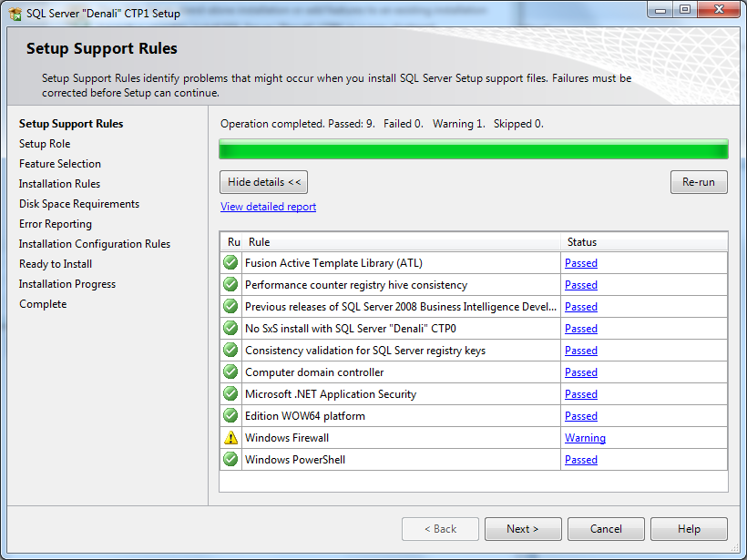Click 'Performance counter registry hive consistency' rule text

click(356, 285)
